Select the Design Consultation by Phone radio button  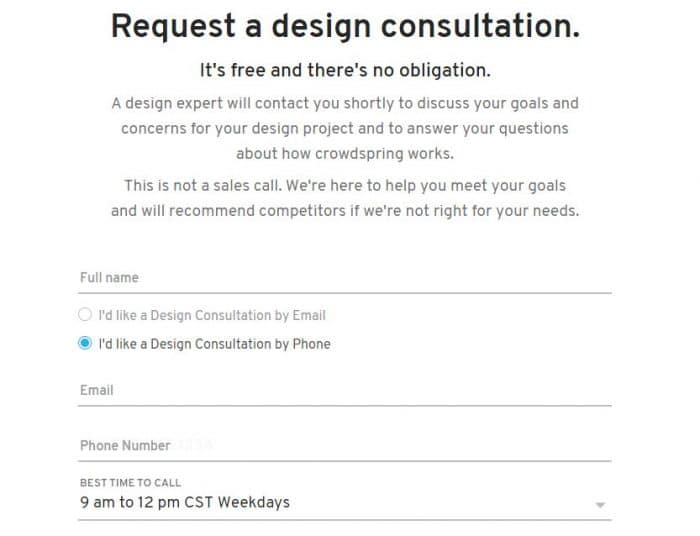(85, 344)
